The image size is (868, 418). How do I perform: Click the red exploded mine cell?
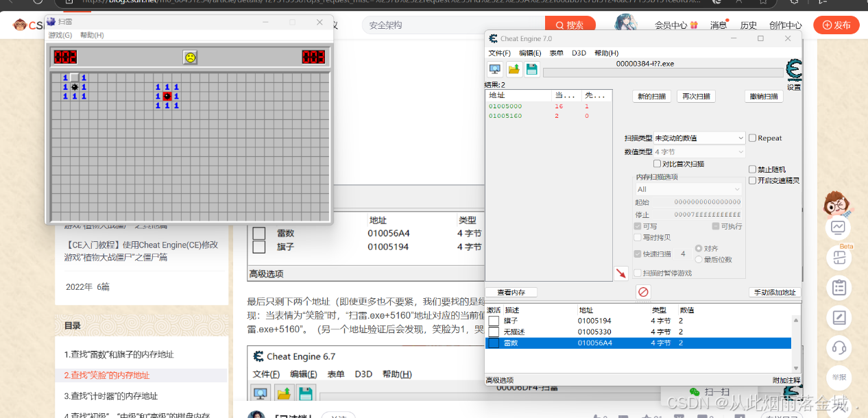coord(167,96)
